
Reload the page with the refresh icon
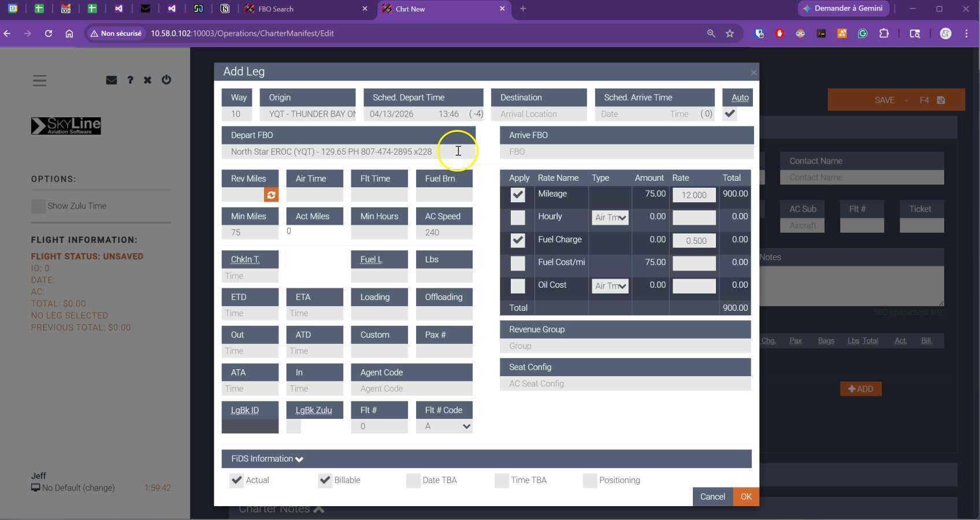[49, 34]
